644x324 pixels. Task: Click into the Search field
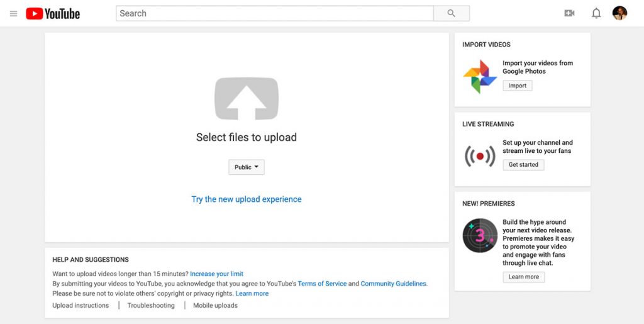(x=274, y=13)
